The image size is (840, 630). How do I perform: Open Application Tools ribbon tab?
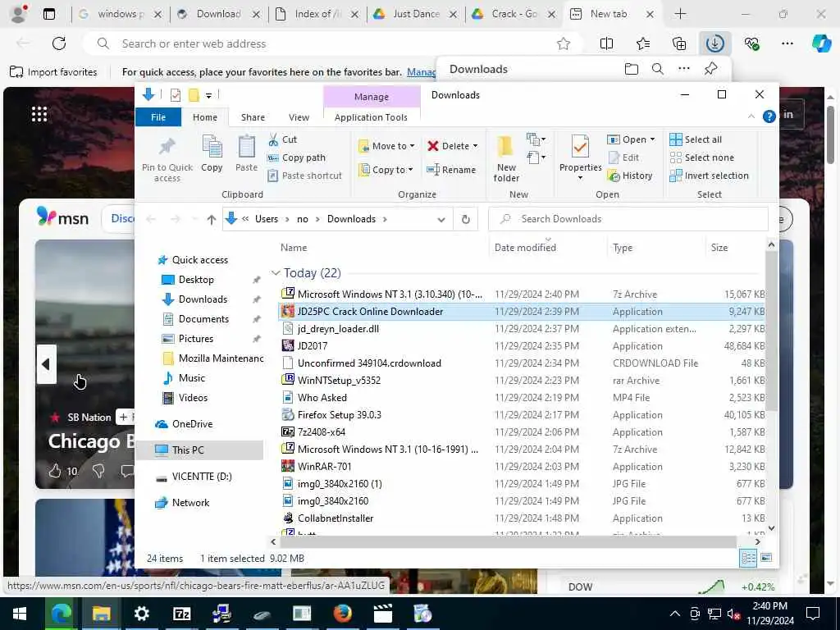[371, 117]
